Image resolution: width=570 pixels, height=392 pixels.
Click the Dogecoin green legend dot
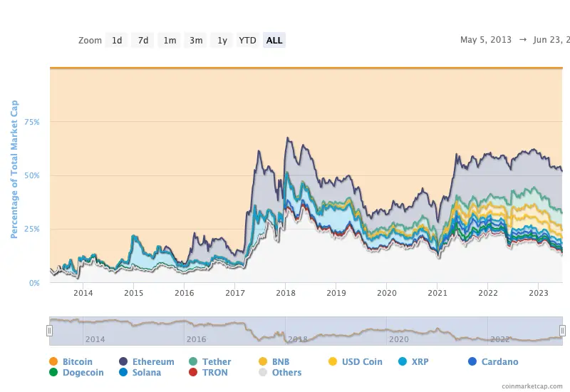pos(53,373)
